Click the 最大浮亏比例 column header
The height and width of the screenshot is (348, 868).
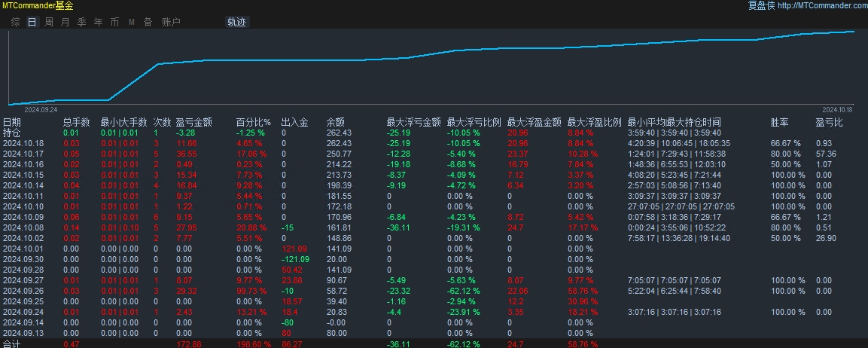tap(474, 122)
